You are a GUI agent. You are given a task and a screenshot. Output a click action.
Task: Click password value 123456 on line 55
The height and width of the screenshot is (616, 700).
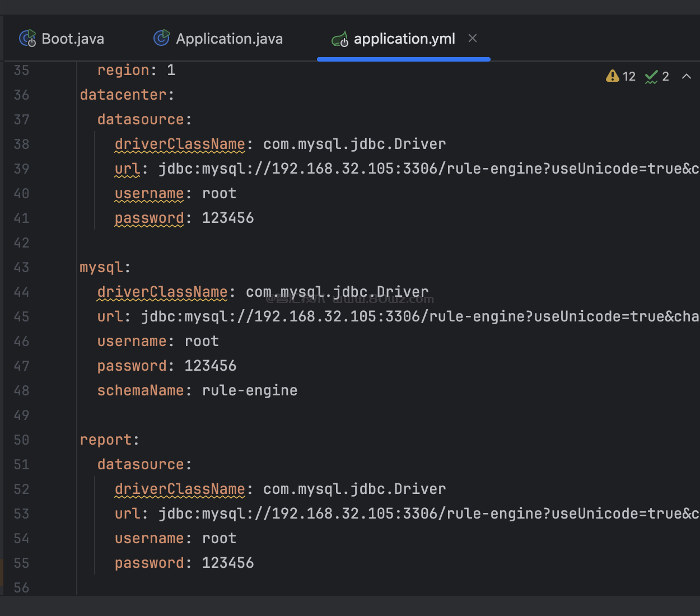[x=227, y=563]
